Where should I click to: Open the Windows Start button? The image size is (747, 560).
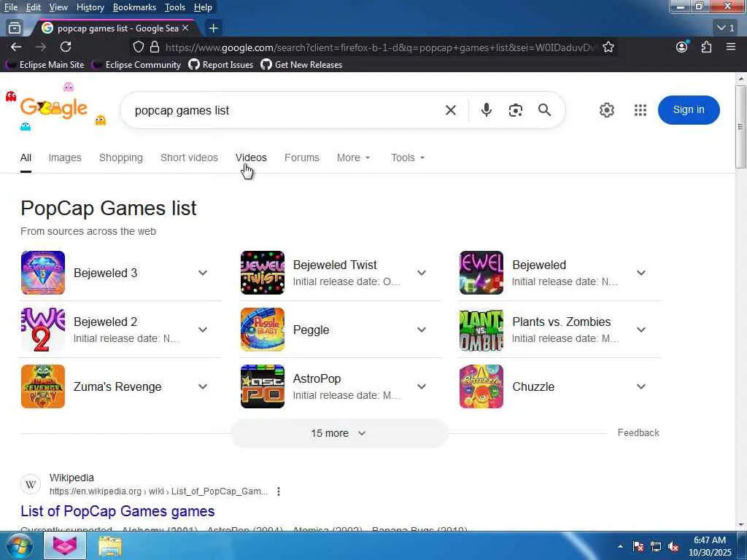click(x=19, y=545)
